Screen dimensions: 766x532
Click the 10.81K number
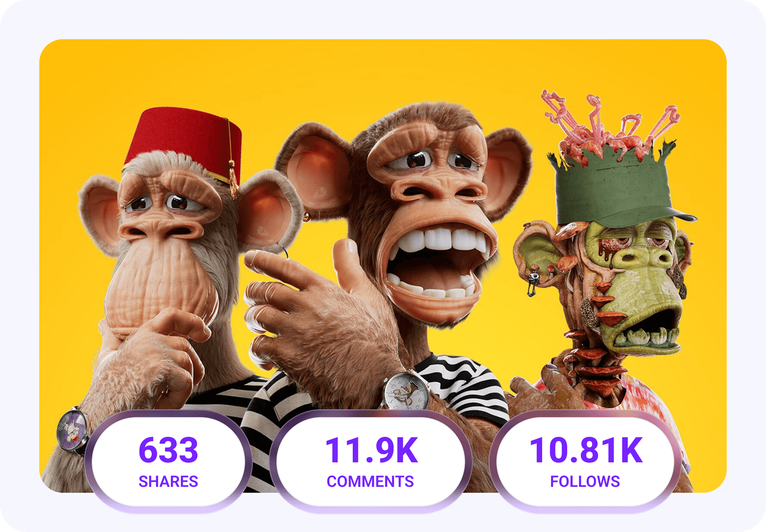(x=586, y=450)
